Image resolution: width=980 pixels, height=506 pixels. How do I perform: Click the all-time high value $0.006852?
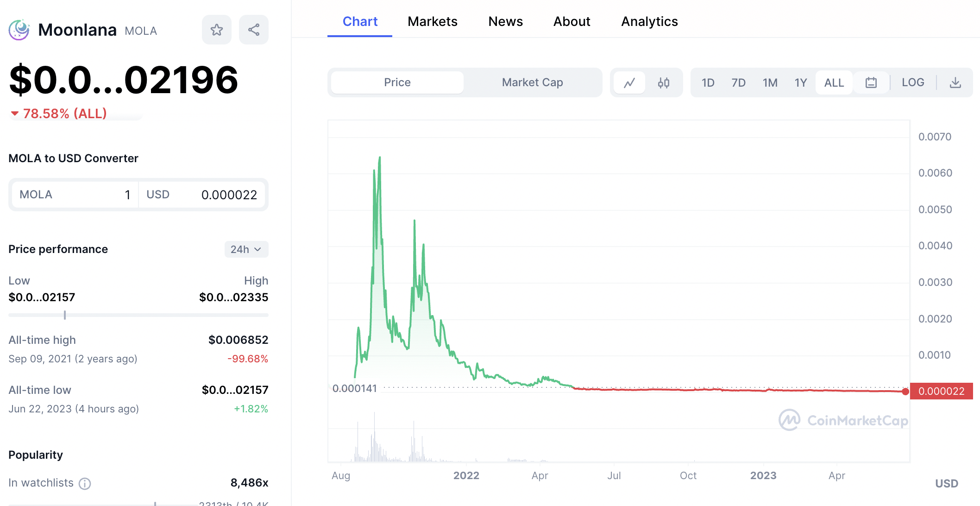tap(239, 340)
